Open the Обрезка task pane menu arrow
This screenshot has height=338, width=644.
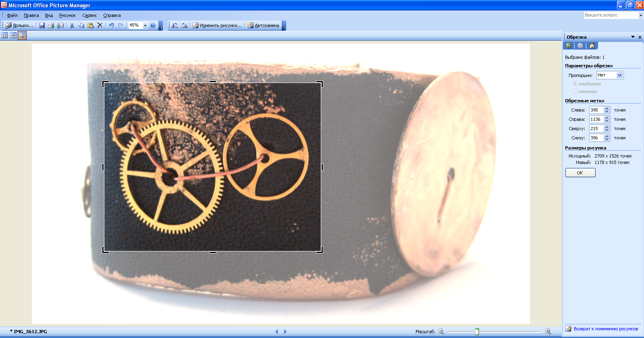pyautogui.click(x=633, y=37)
